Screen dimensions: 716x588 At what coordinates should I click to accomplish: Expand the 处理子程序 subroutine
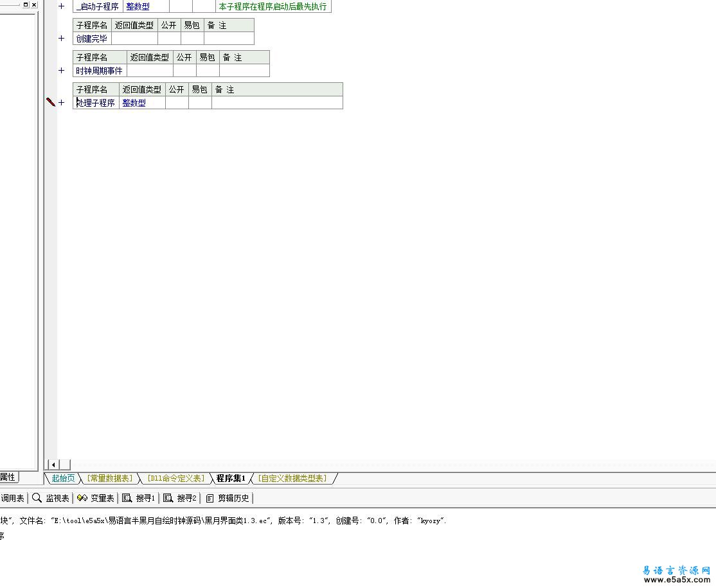point(62,103)
